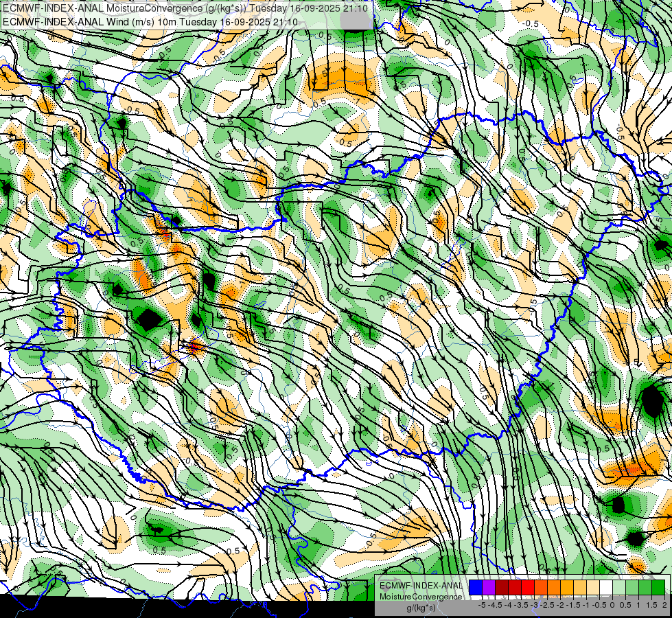Select pale green swatch between 0 and 0.5

[619, 587]
